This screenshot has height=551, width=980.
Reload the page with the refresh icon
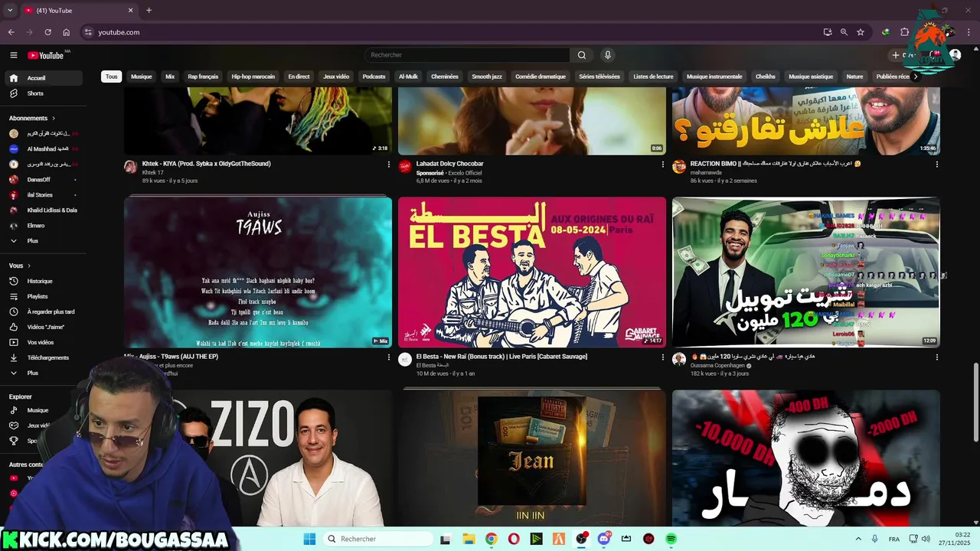pyautogui.click(x=47, y=32)
